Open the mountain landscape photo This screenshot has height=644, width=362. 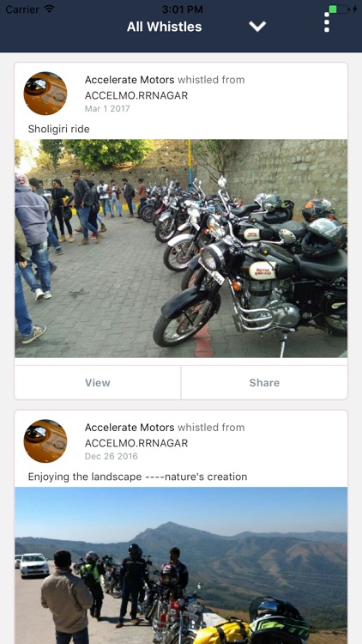pos(181,566)
